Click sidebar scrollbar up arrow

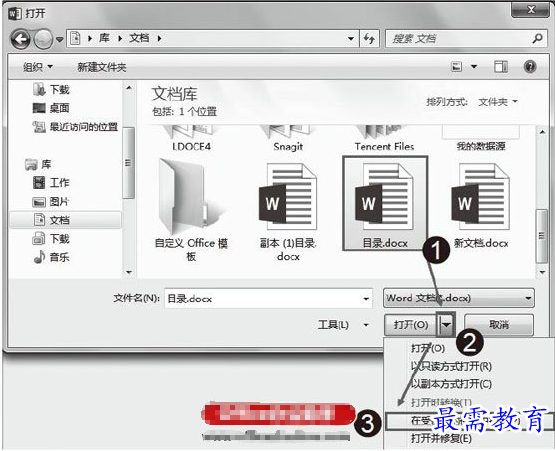click(129, 87)
